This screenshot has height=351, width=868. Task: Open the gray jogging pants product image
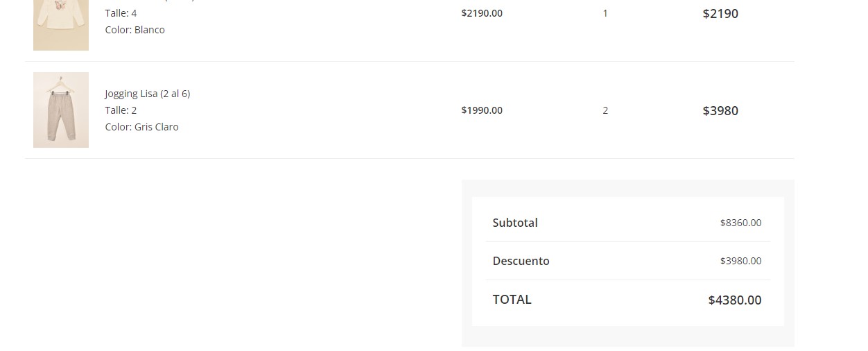[x=61, y=110]
